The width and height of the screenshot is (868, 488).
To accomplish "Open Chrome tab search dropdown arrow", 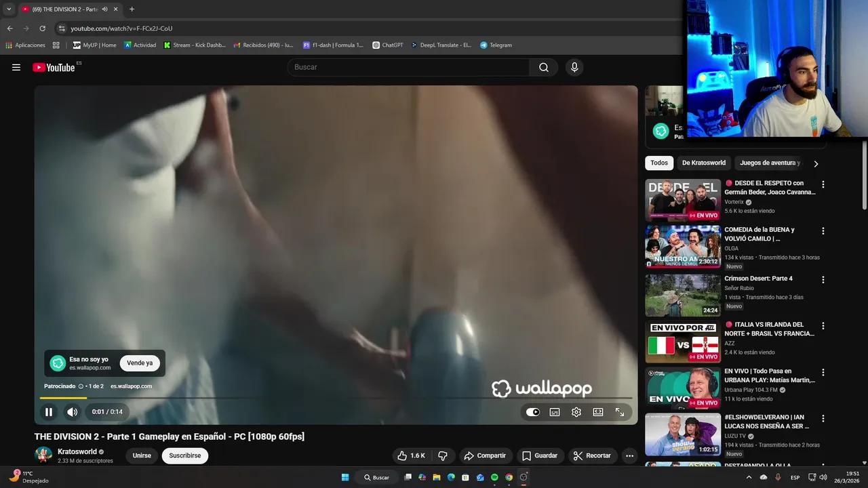I will (x=9, y=9).
